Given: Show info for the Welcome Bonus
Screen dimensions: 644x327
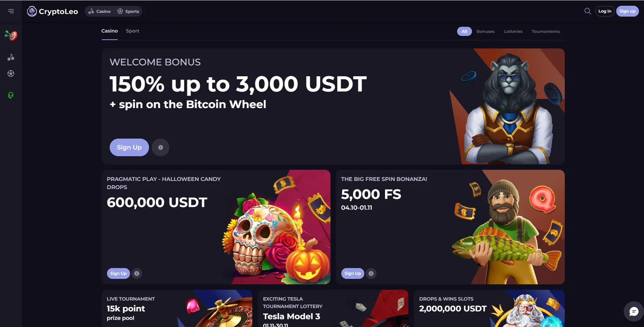Looking at the screenshot, I should (x=161, y=148).
